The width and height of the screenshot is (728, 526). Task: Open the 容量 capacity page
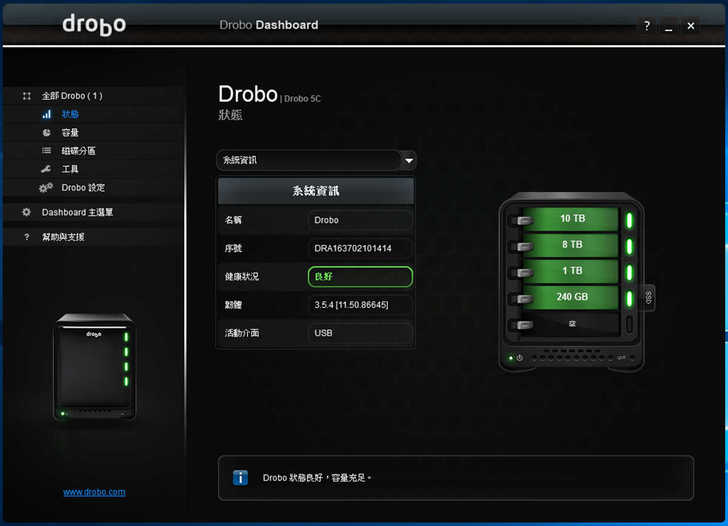(x=70, y=132)
